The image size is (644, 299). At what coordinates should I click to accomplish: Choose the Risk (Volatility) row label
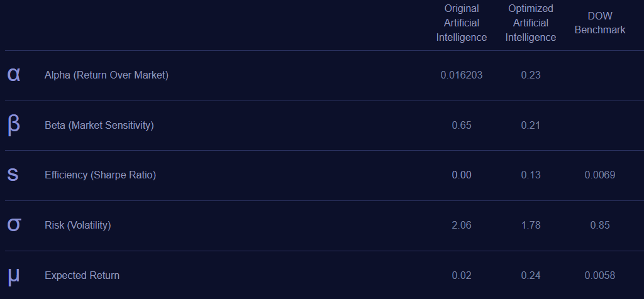[77, 225]
